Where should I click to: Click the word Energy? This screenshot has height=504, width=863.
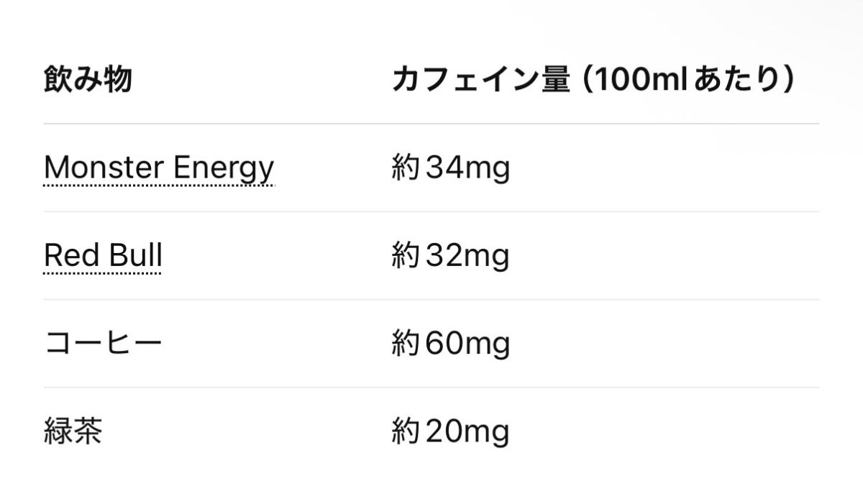[224, 169]
